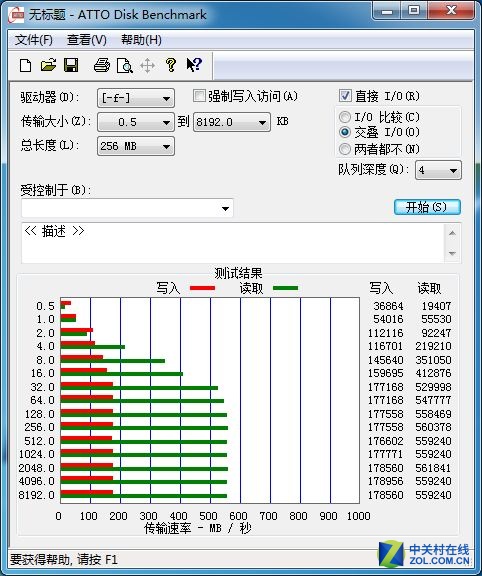Click the 测试结果 results heading

click(x=238, y=273)
